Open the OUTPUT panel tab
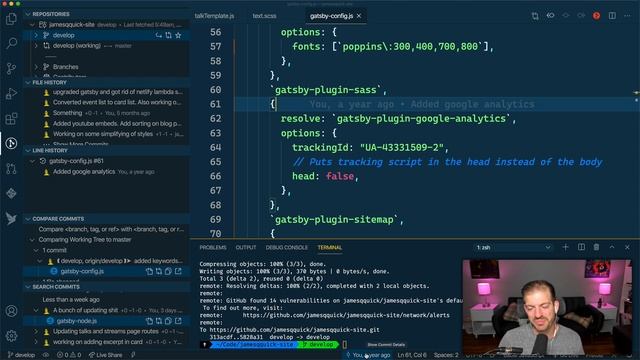 (246, 247)
